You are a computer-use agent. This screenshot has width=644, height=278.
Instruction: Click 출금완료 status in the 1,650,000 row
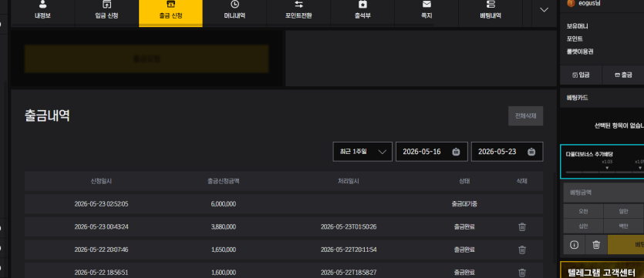point(464,250)
